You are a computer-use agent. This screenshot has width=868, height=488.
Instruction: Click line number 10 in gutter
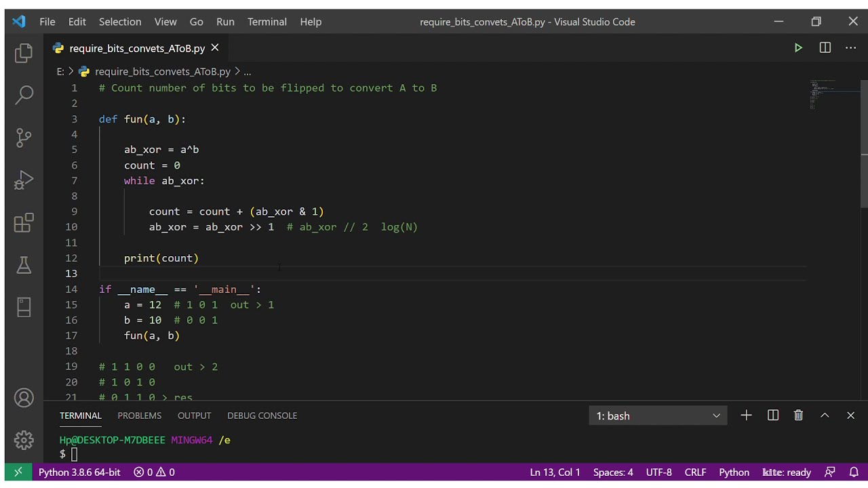[x=71, y=227]
